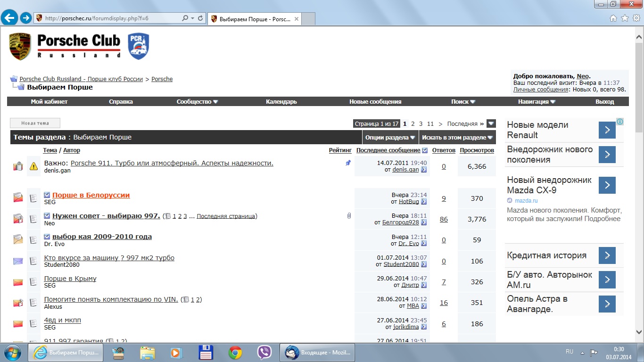Switch the RU input language indicator

tap(570, 352)
